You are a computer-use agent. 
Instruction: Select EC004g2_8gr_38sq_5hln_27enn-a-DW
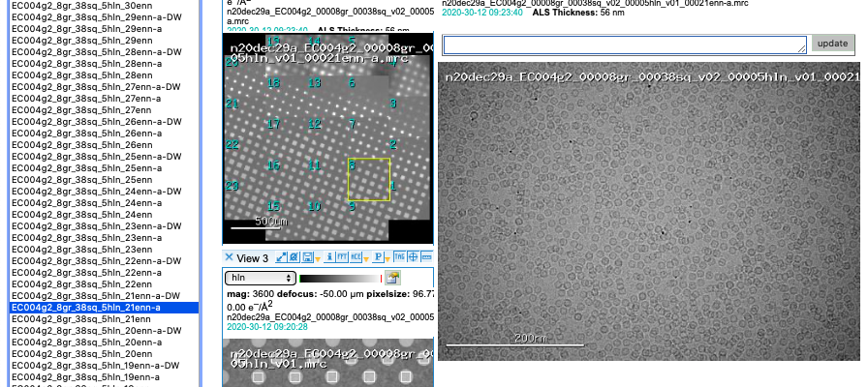tap(104, 87)
